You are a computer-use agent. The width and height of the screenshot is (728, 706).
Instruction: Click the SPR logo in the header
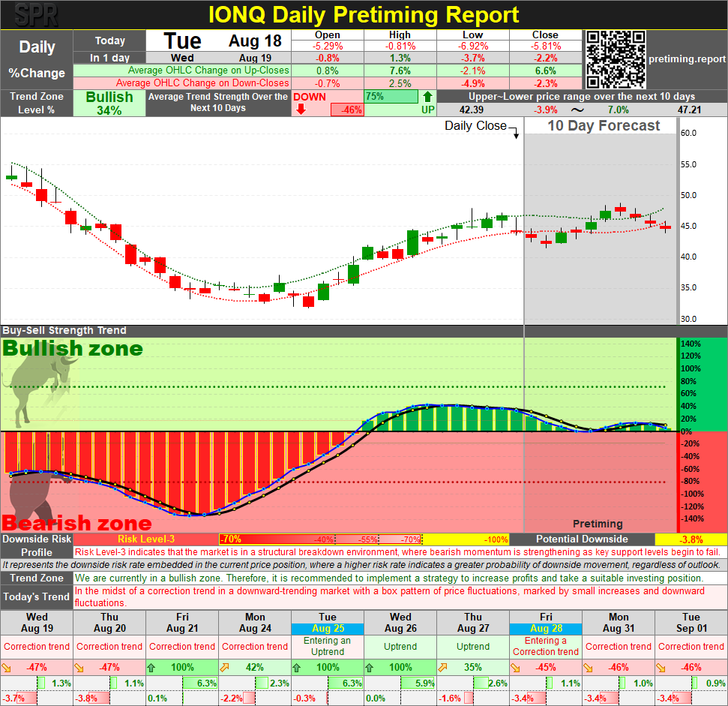click(36, 15)
